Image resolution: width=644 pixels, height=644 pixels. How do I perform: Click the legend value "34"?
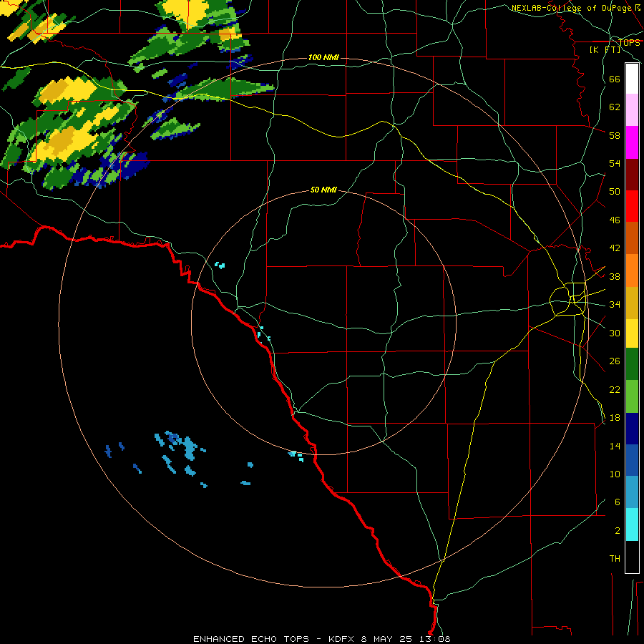615,305
